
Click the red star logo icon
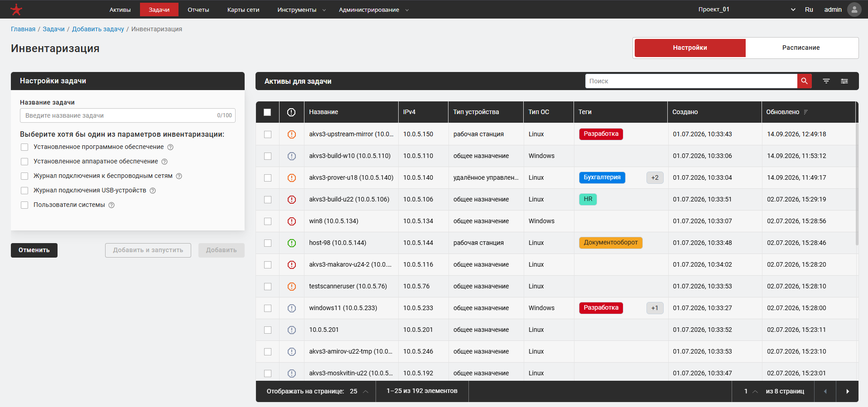pos(16,10)
